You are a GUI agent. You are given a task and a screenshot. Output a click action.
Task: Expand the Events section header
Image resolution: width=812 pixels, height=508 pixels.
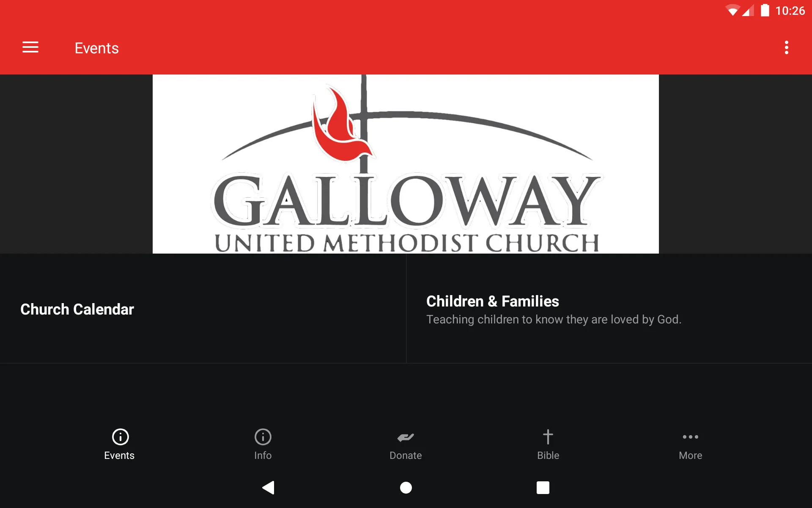pyautogui.click(x=96, y=47)
